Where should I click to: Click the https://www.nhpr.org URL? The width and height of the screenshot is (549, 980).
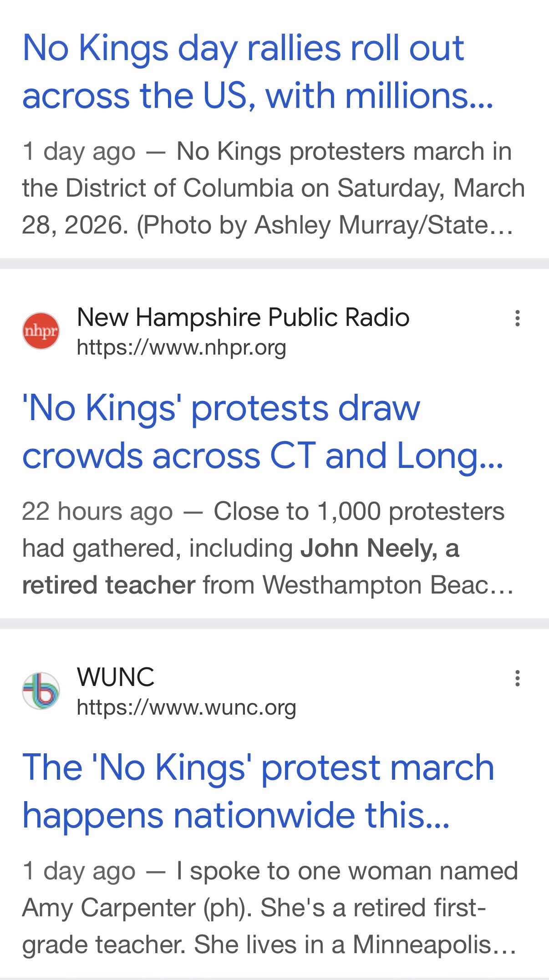coord(181,348)
